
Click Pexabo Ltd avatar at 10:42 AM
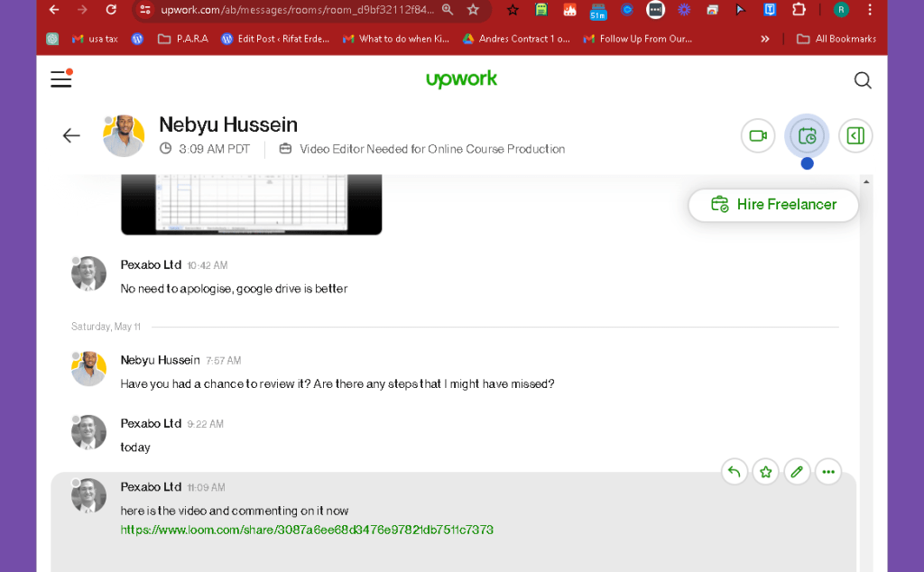pos(88,274)
